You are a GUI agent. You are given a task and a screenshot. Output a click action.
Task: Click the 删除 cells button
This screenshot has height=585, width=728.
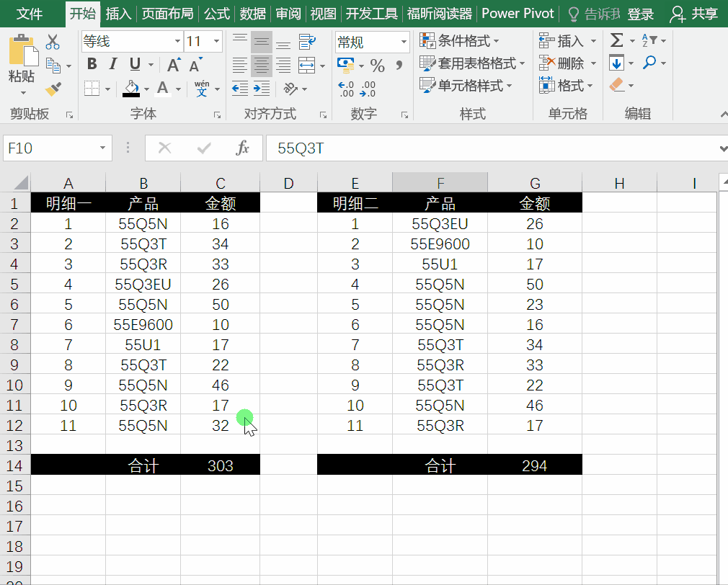pyautogui.click(x=568, y=63)
